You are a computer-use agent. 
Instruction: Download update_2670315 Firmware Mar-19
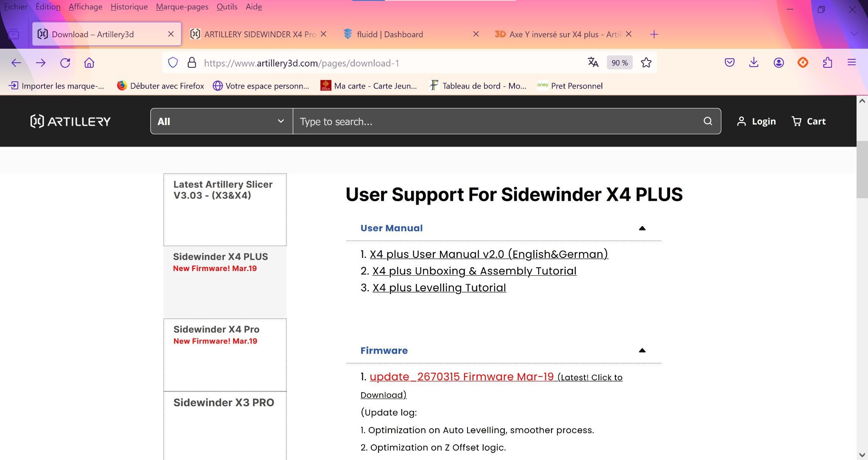(462, 377)
